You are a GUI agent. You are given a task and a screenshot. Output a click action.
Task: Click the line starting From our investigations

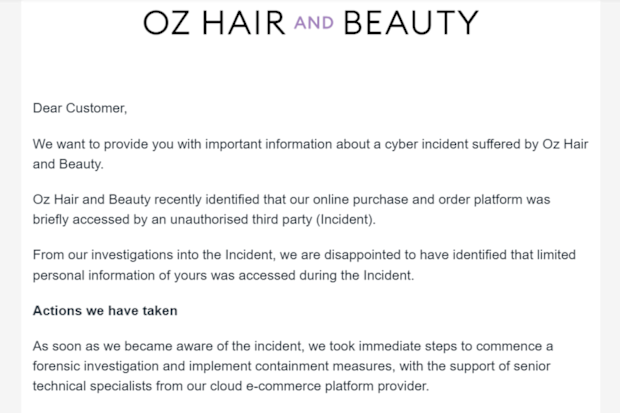304,255
